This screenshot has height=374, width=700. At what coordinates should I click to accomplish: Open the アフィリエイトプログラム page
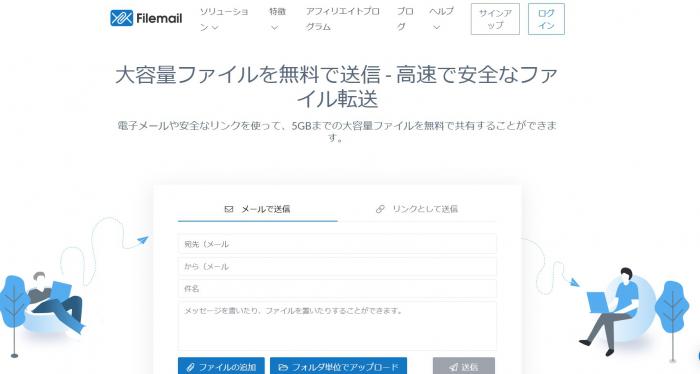(x=342, y=19)
